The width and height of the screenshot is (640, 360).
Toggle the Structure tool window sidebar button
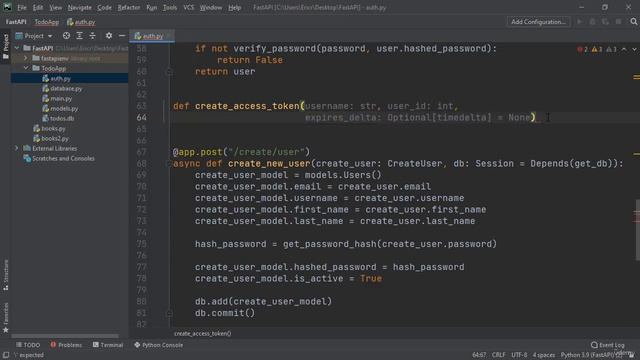[x=6, y=275]
